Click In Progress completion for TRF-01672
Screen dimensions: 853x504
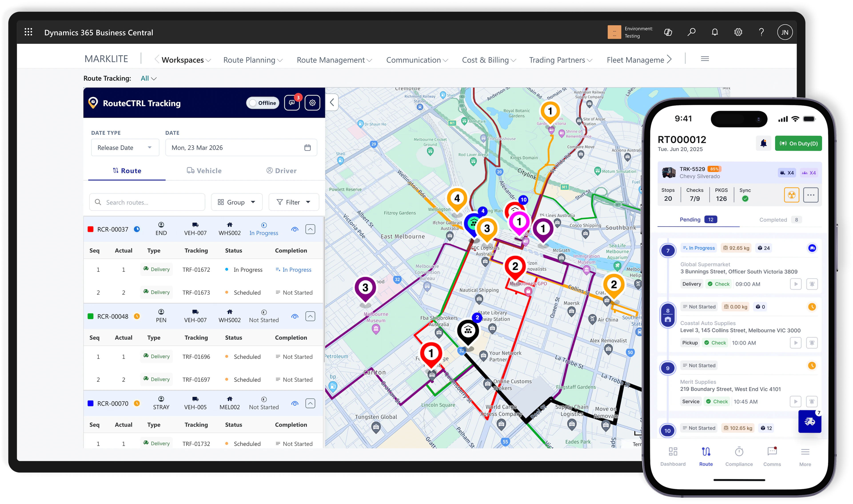[x=293, y=270]
